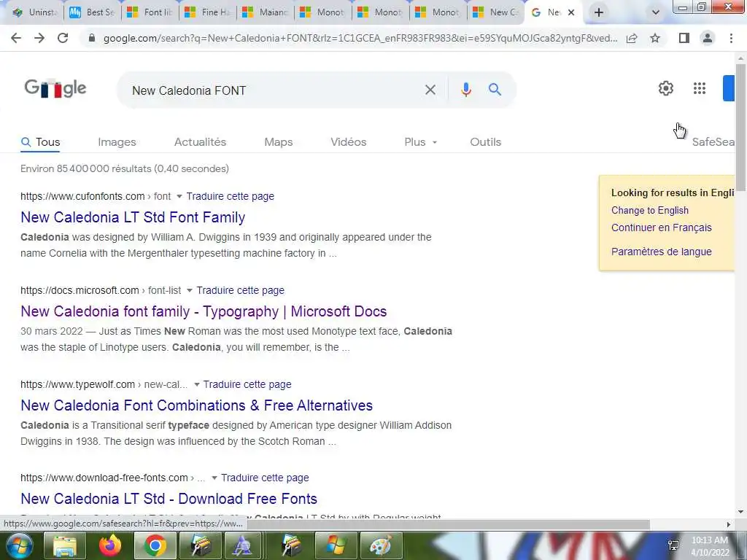
Task: Expand the Plus dropdown
Action: point(420,142)
